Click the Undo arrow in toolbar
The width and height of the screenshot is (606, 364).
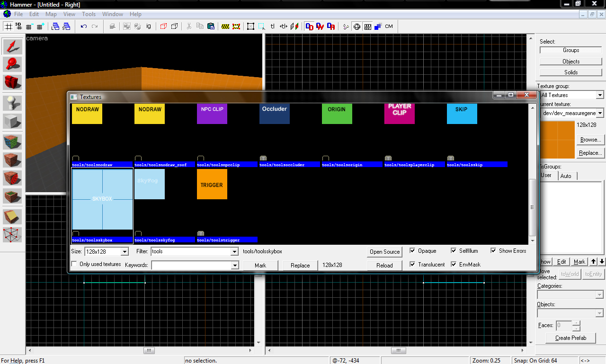pyautogui.click(x=84, y=27)
